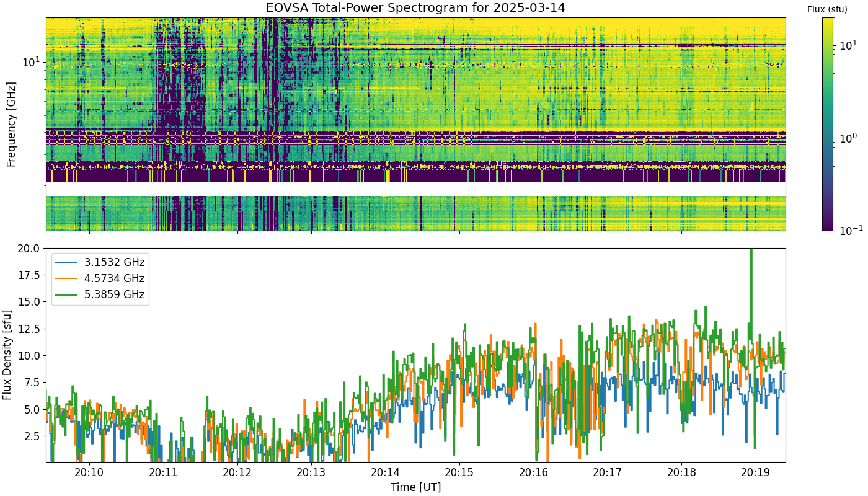
Task: Click the 'Flux (sfu)' colorbar label
Action: [x=827, y=9]
